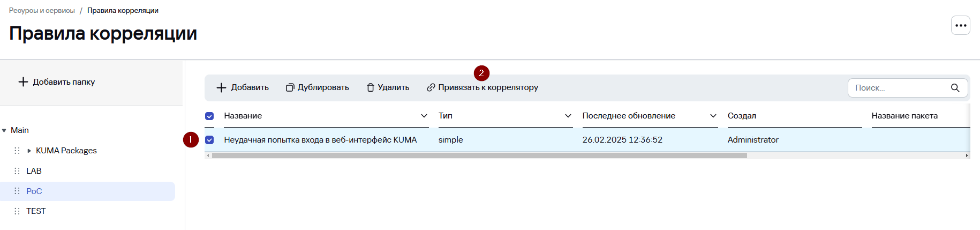Click the plus icon next to Добавить папку
The height and width of the screenshot is (230, 980).
pos(23,82)
